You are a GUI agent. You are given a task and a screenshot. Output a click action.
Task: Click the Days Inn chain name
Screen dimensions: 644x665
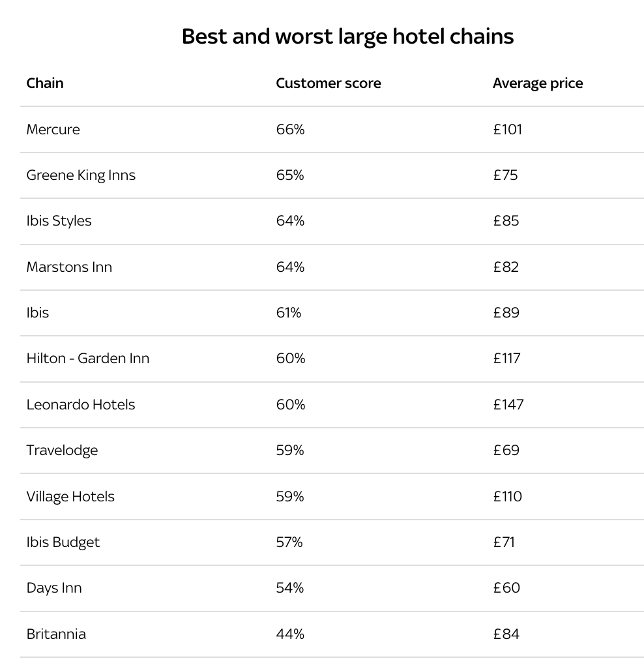click(x=54, y=588)
